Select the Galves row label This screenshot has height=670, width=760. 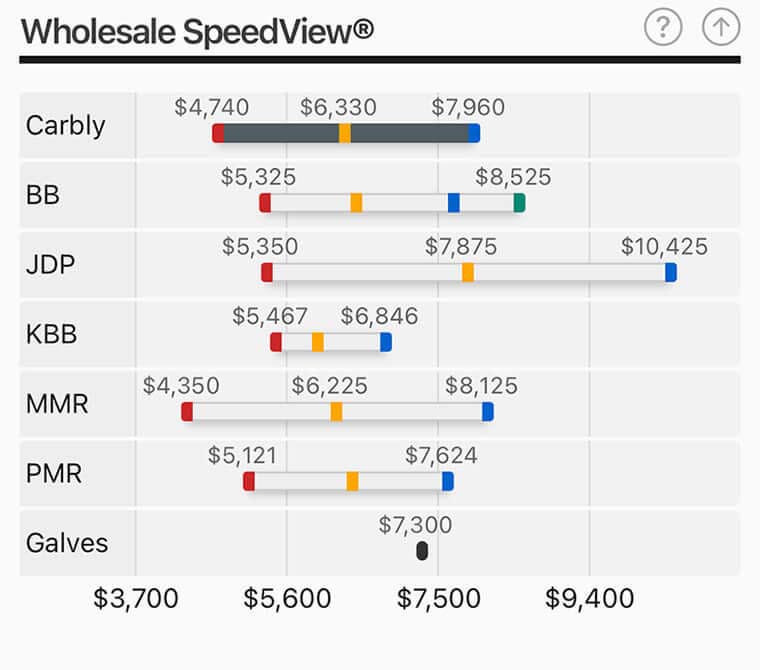(x=67, y=543)
